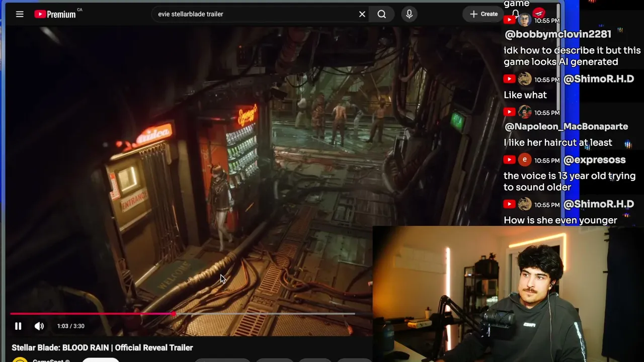Click chat username @expresoss
This screenshot has height=362, width=644.
595,160
